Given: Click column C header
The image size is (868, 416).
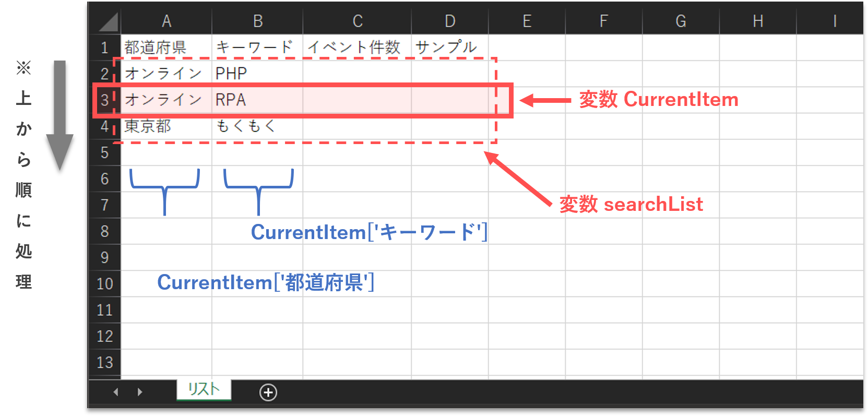Looking at the screenshot, I should tap(357, 21).
